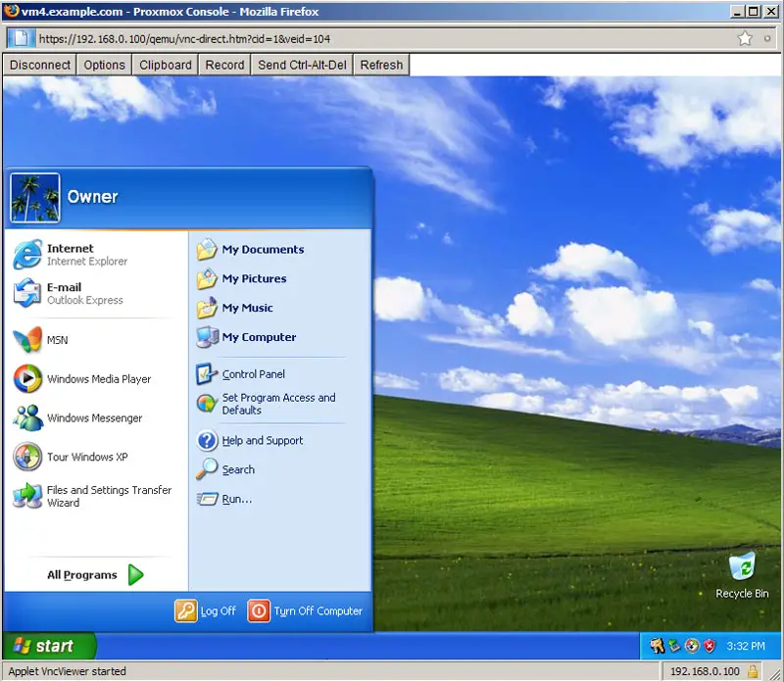Click the Record button
784x682 pixels.
(x=224, y=65)
